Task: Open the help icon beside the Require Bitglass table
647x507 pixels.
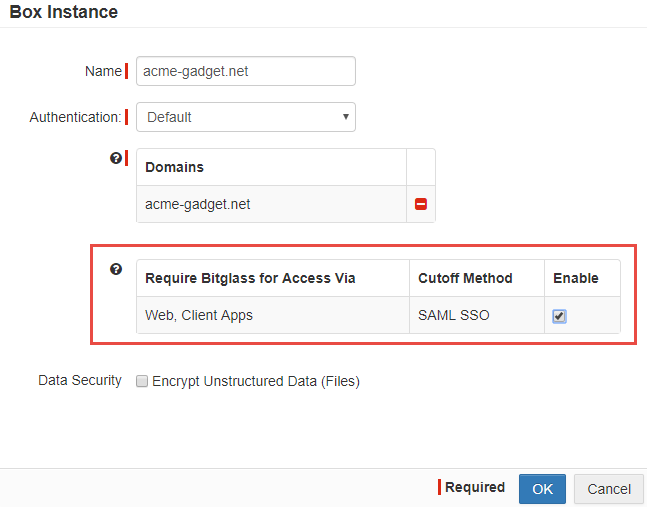Action: [x=116, y=269]
